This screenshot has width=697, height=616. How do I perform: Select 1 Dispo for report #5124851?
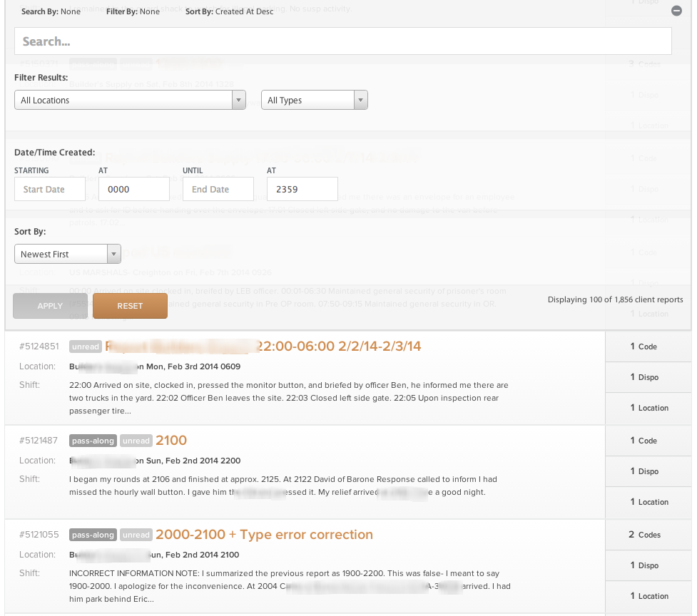(648, 377)
